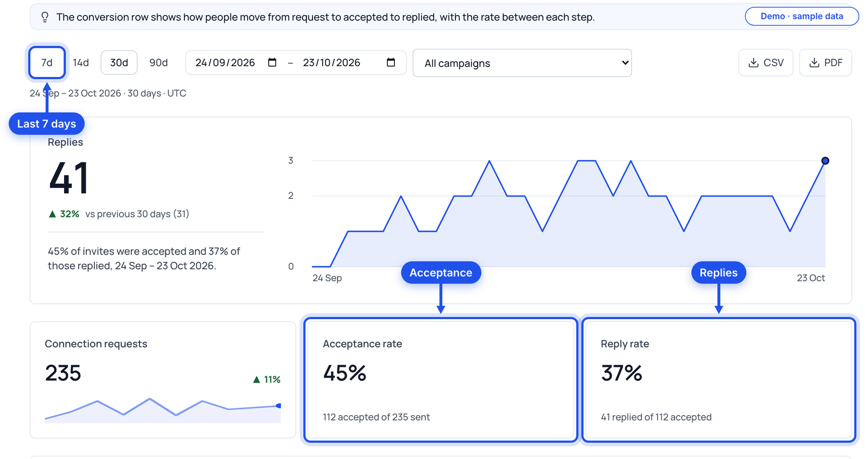Export report with the PDF button

825,63
